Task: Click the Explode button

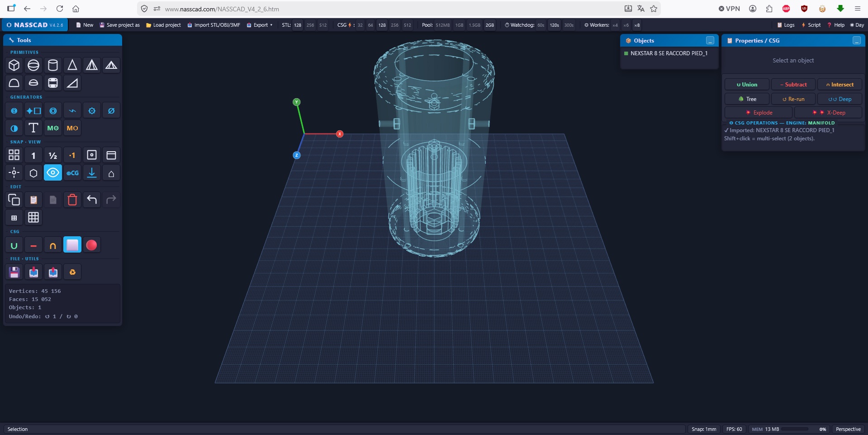Action: (x=759, y=113)
